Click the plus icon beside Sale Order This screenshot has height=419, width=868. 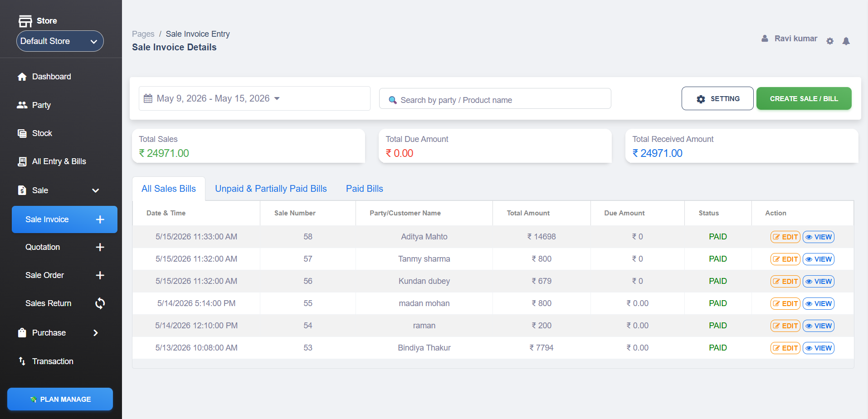[x=100, y=275]
